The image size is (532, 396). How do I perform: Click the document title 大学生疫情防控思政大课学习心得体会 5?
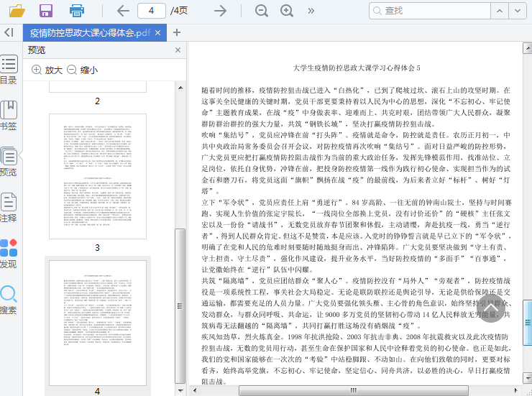click(357, 68)
